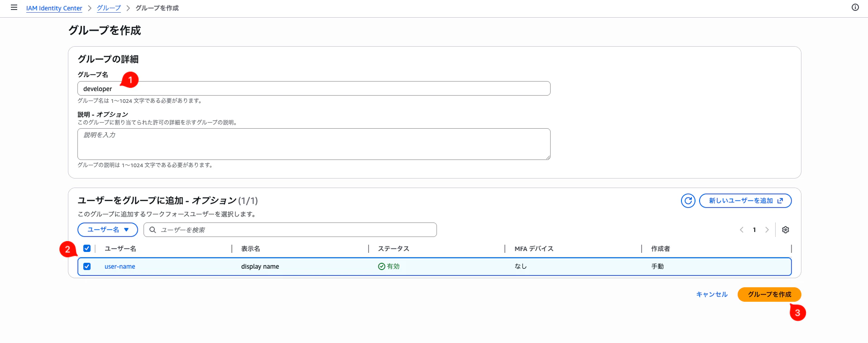The width and height of the screenshot is (868, 343).
Task: Click 新しいユーザーを追加 button
Action: click(745, 201)
